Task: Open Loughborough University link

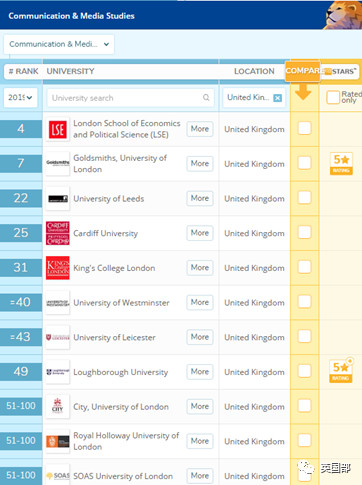Action: (x=121, y=372)
